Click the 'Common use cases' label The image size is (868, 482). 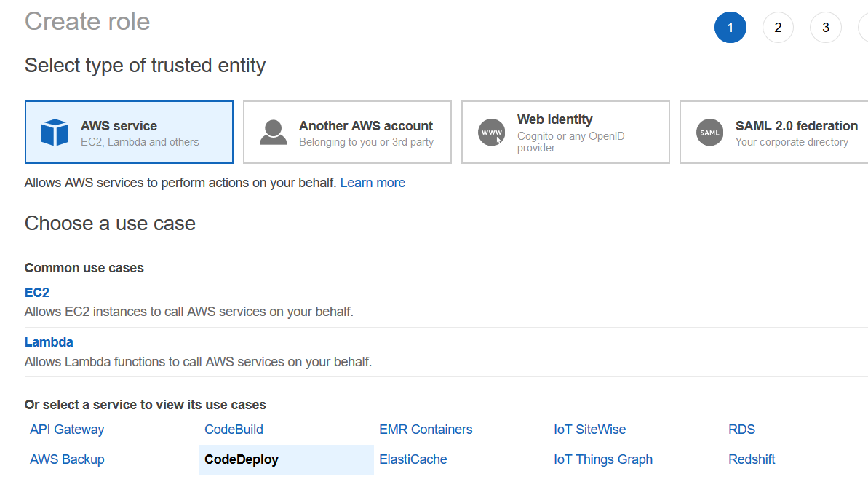(x=84, y=268)
